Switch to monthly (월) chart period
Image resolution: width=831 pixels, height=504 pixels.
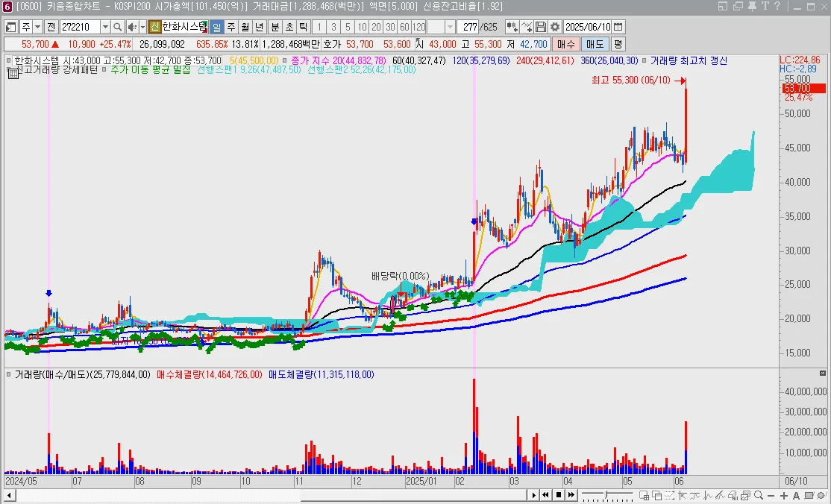pos(245,27)
